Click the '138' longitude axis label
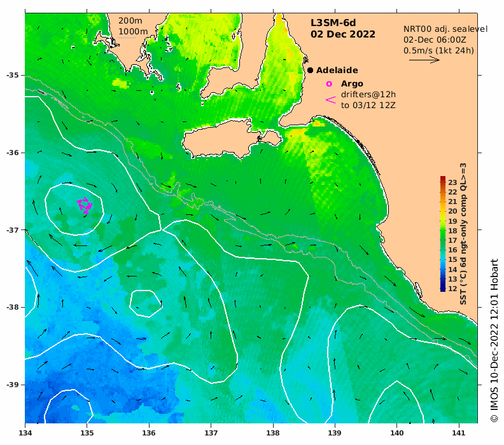 pos(273,433)
